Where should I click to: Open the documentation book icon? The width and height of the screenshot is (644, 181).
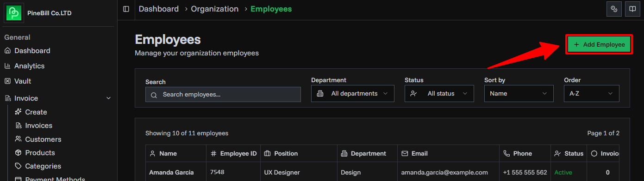point(632,9)
